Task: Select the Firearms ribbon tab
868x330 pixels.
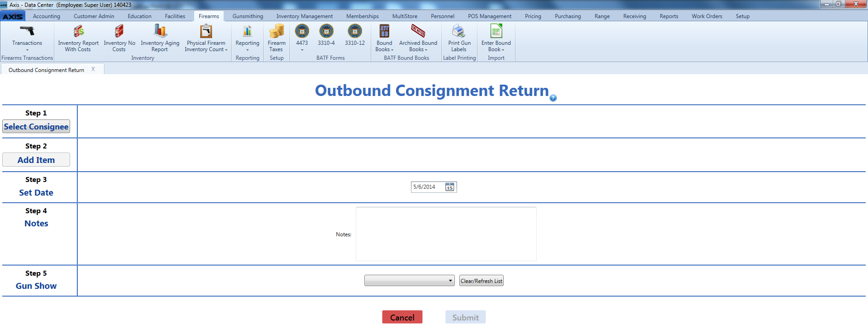Action: [x=209, y=16]
